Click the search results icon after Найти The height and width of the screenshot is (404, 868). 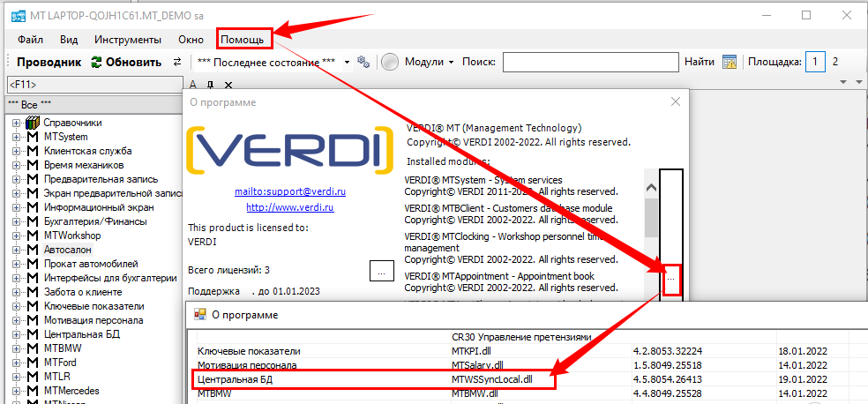(730, 63)
